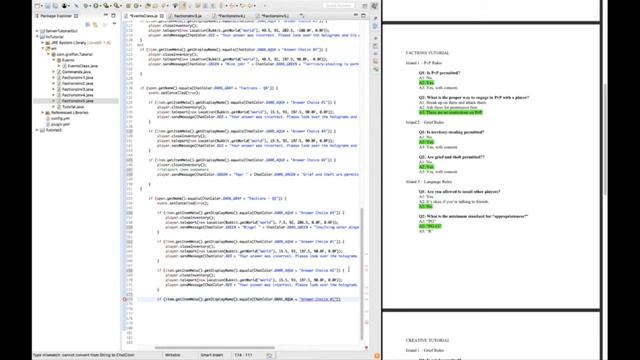Image resolution: width=640 pixels, height=360 pixels.
Task: Select EventsClass.java in Package Explorer
Action: pyautogui.click(x=80, y=66)
